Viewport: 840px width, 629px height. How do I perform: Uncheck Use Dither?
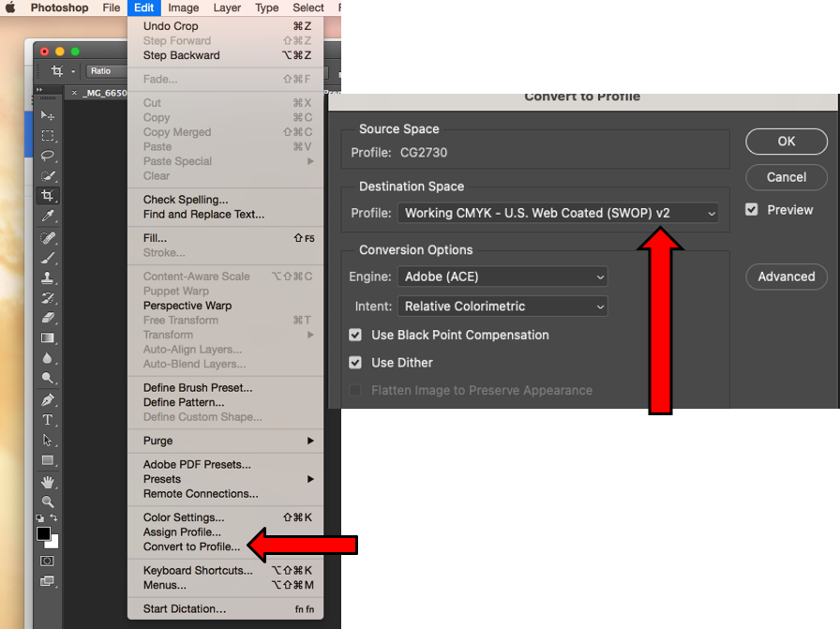point(355,363)
